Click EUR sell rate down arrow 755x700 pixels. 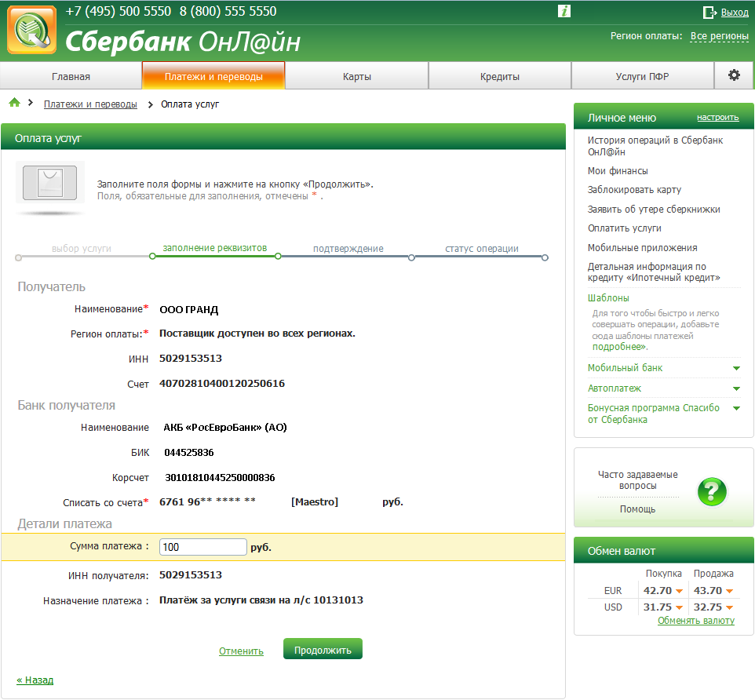click(729, 591)
